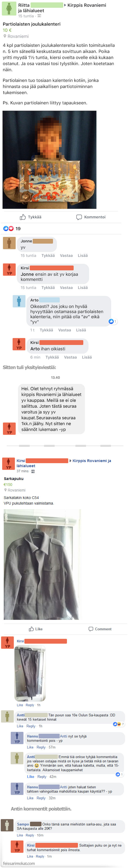The width and height of the screenshot is (128, 868).
Task: Open the Lisää menu under Kirsi's ihan oikeasti reply
Action: 87,357
